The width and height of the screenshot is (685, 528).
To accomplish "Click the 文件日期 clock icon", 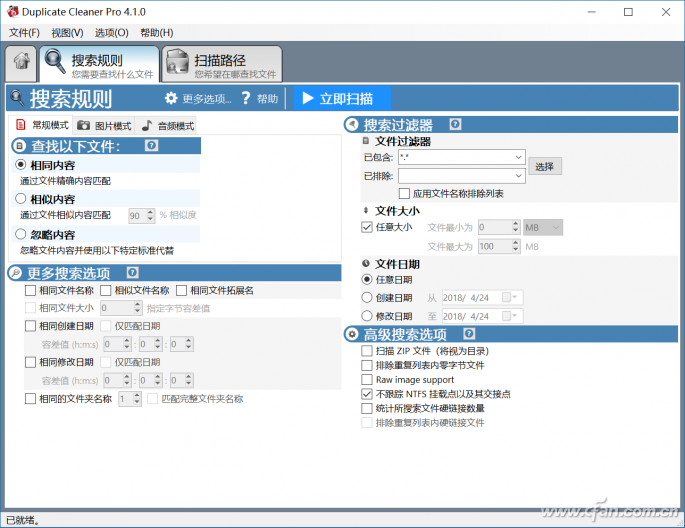I will pos(366,263).
